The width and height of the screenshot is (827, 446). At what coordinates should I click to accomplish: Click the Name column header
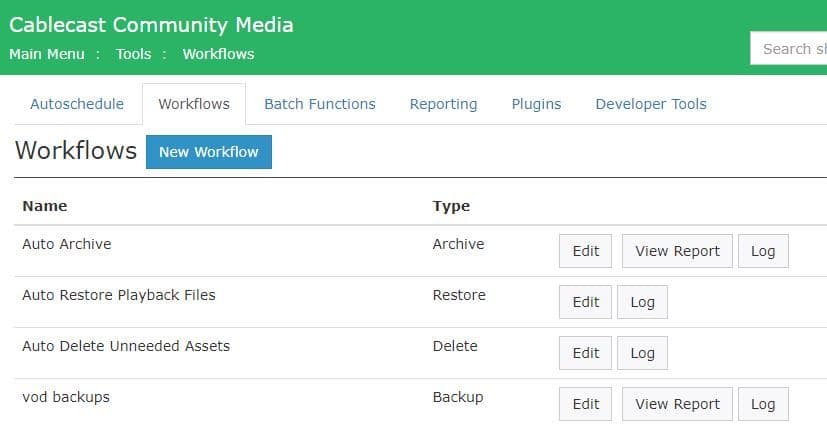[x=45, y=206]
